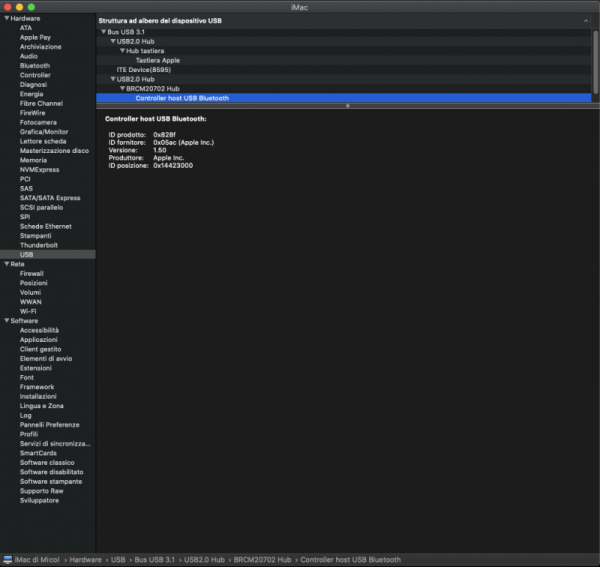Image resolution: width=600 pixels, height=567 pixels.
Task: Select ITE Device(8595) entry
Action: 146,70
